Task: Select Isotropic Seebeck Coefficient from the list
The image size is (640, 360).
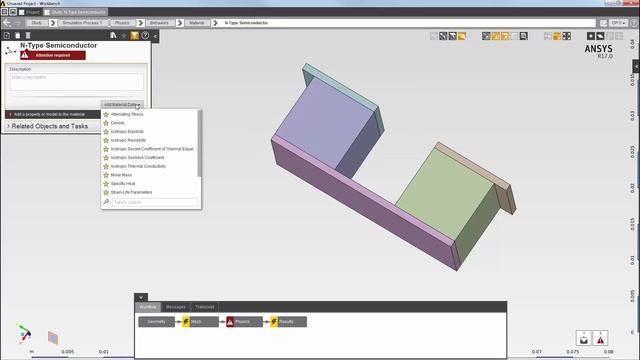Action: click(137, 158)
